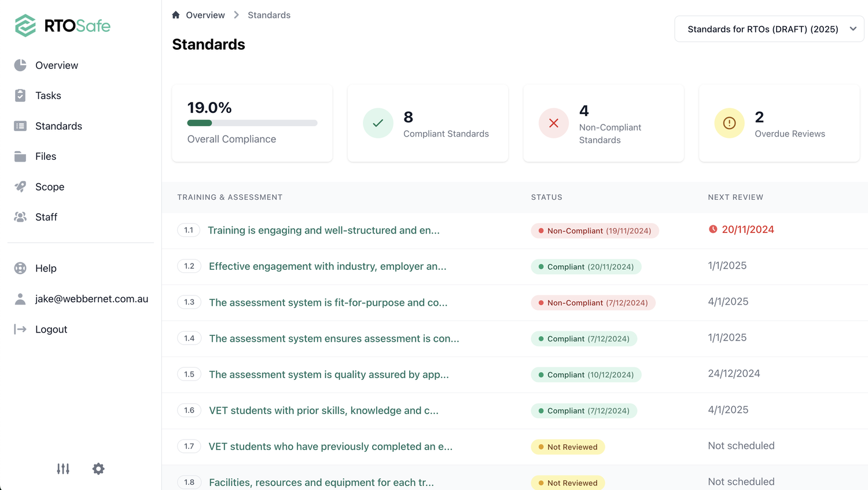Viewport: 868px width, 490px height.
Task: Open the Overview pie chart icon
Action: (x=20, y=65)
